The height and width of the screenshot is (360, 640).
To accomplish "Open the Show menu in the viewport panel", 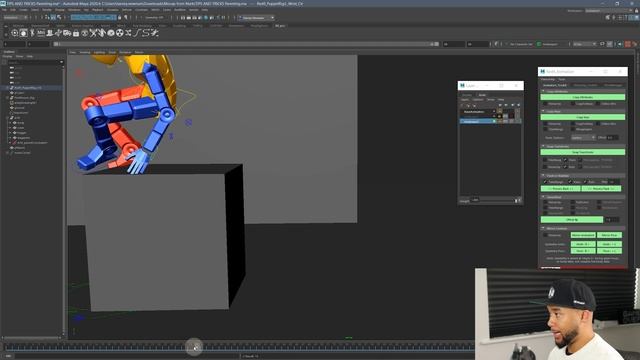I will click(112, 52).
